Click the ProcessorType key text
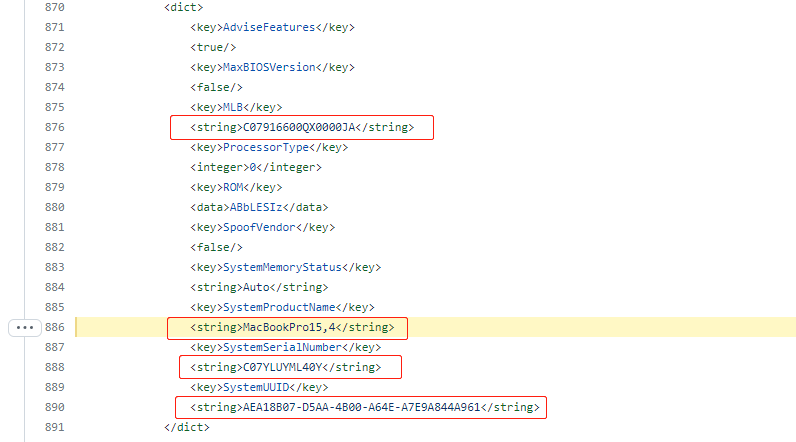Image resolution: width=796 pixels, height=442 pixels. [x=266, y=147]
